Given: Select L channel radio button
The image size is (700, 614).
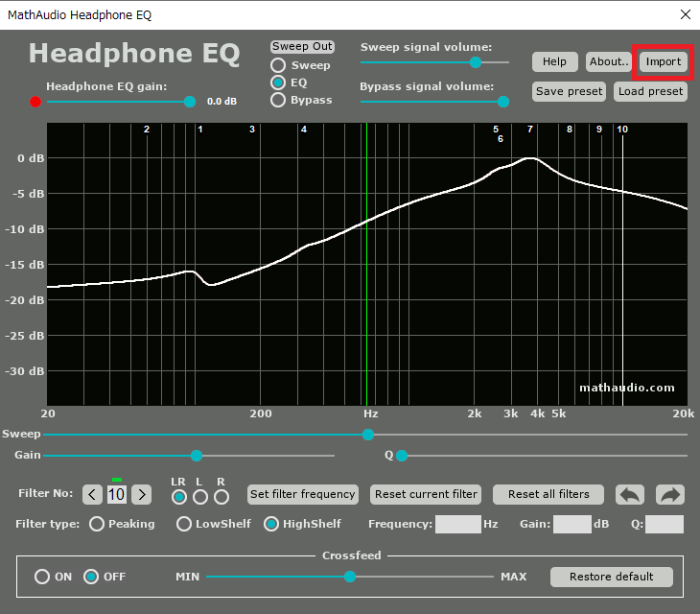Looking at the screenshot, I should [200, 497].
